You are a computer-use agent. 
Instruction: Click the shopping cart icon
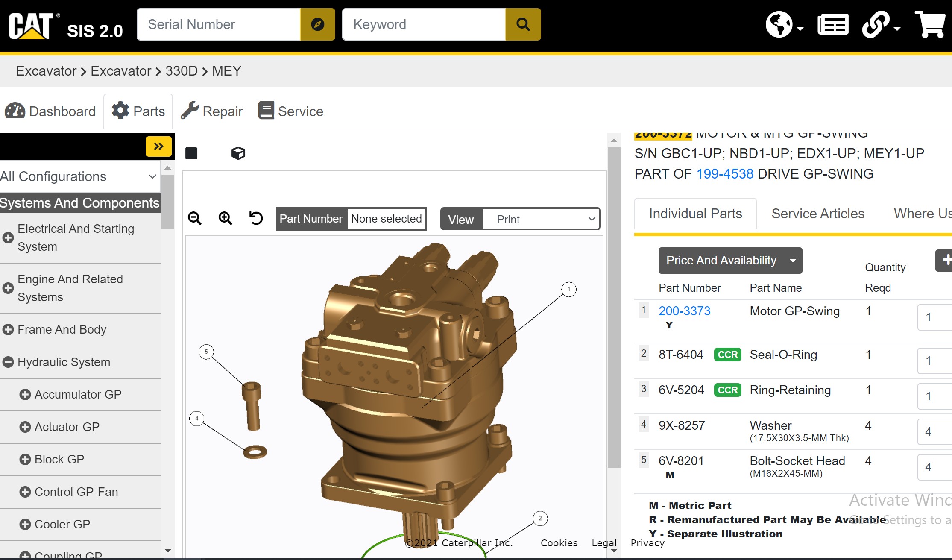click(x=930, y=25)
